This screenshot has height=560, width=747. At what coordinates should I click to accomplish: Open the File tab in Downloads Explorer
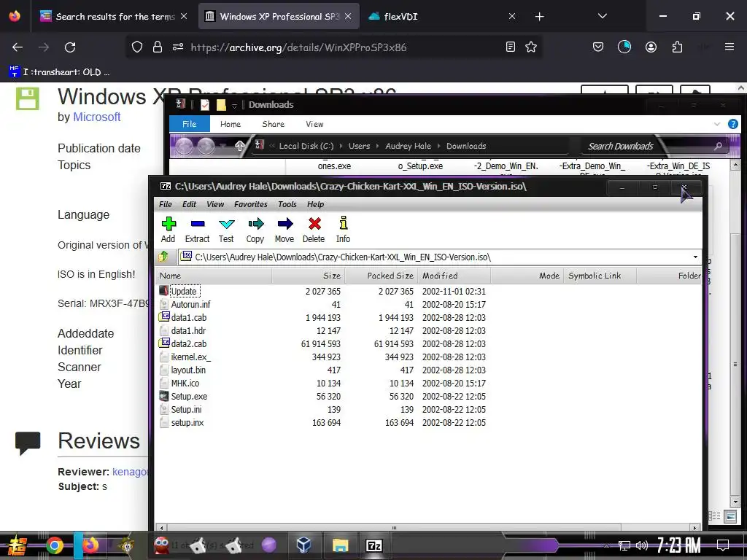pos(190,124)
